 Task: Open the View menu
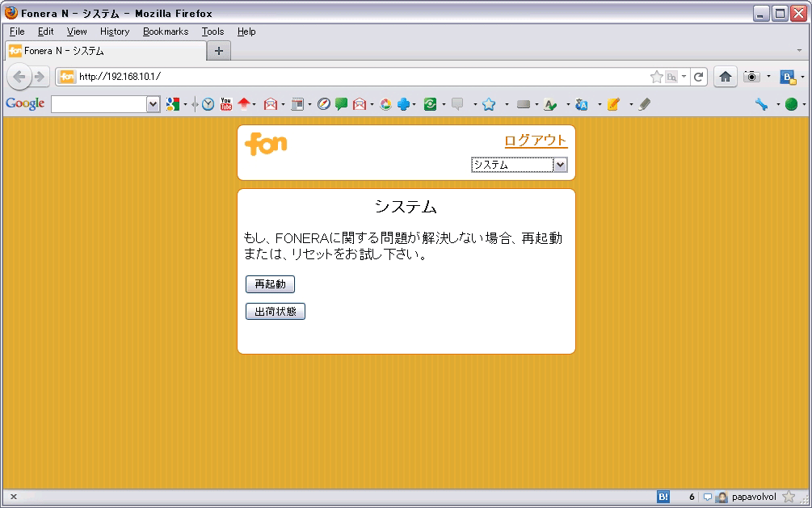pyautogui.click(x=77, y=31)
